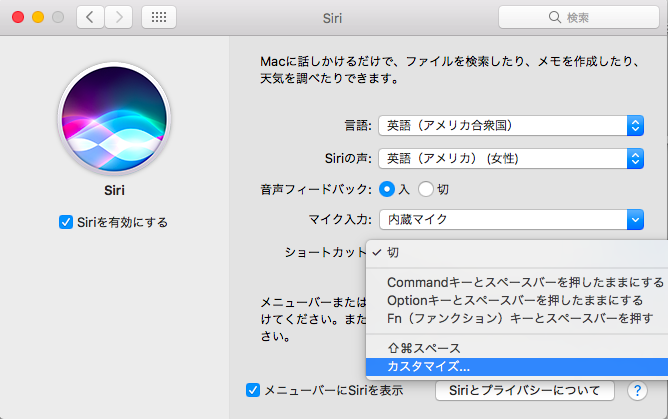668x419 pixels.
Task: Click the ショートカット label
Action: (x=325, y=253)
